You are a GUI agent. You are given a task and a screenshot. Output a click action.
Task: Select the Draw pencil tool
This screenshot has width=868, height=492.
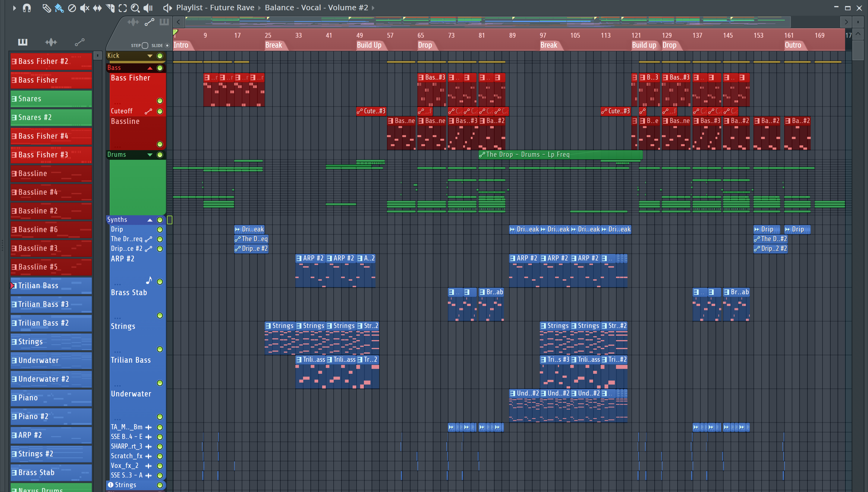(x=46, y=8)
